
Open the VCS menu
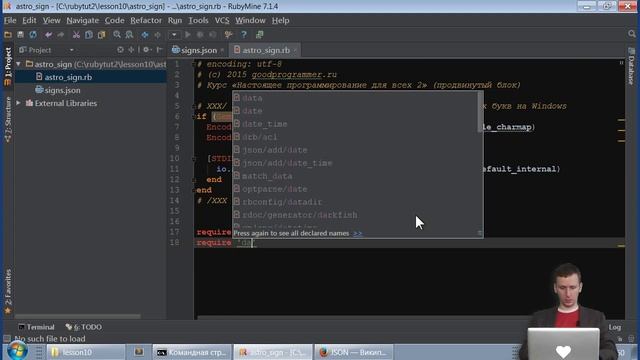(x=222, y=20)
